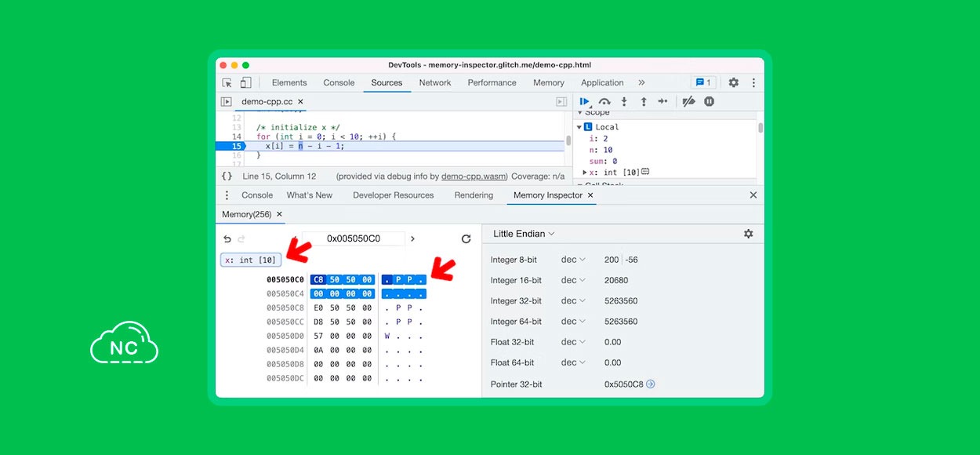Refresh the memory view
Screen dimensions: 980x455
click(466, 238)
